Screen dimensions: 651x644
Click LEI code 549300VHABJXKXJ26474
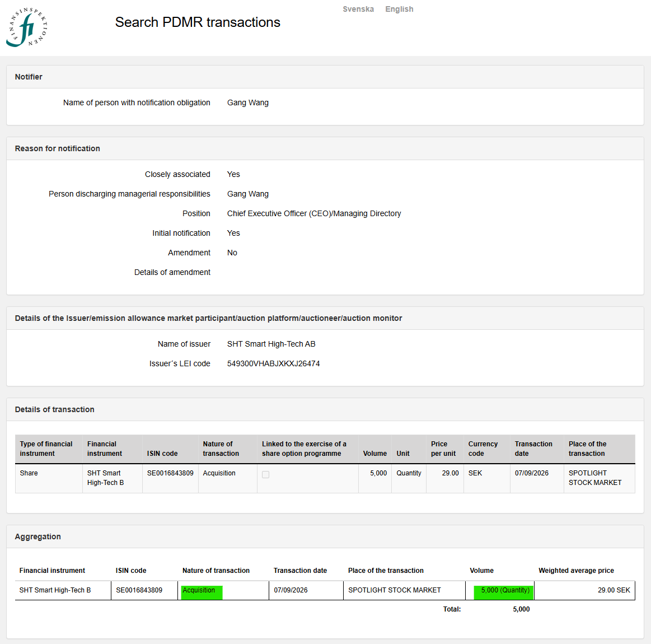click(x=273, y=363)
